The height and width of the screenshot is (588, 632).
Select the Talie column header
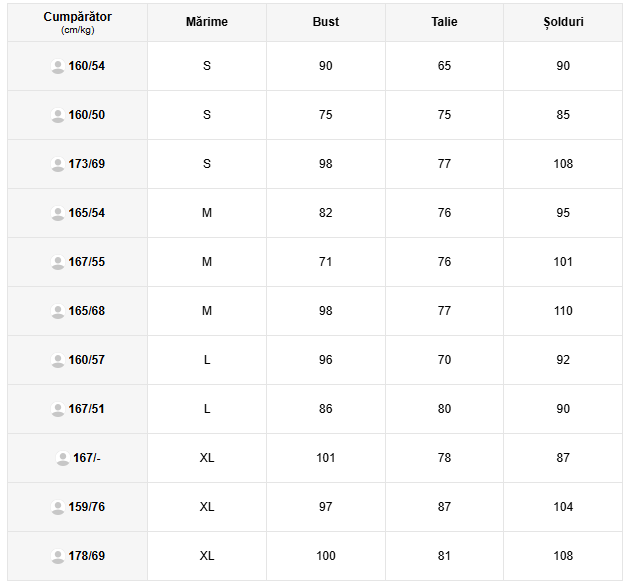[x=444, y=22]
